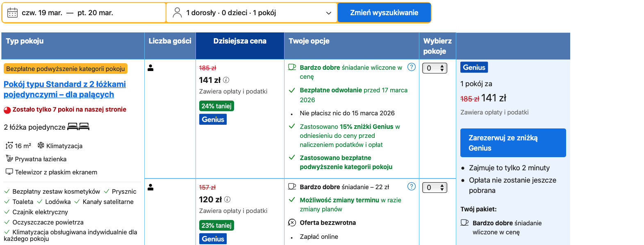Click the Genius badge in the summary panel
The width and height of the screenshot is (644, 245).
474,67
